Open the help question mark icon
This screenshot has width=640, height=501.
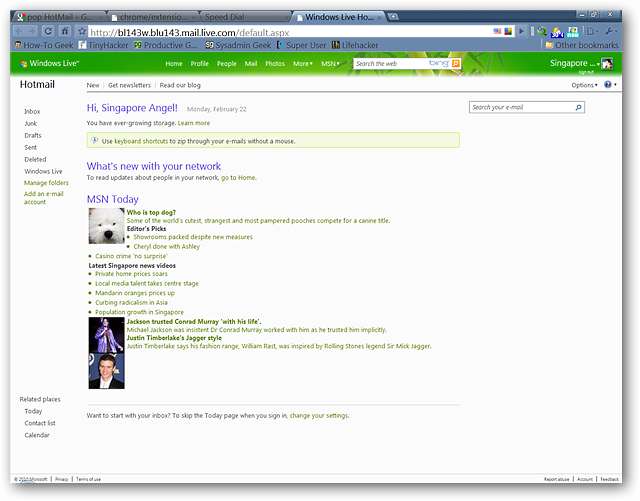tap(608, 85)
